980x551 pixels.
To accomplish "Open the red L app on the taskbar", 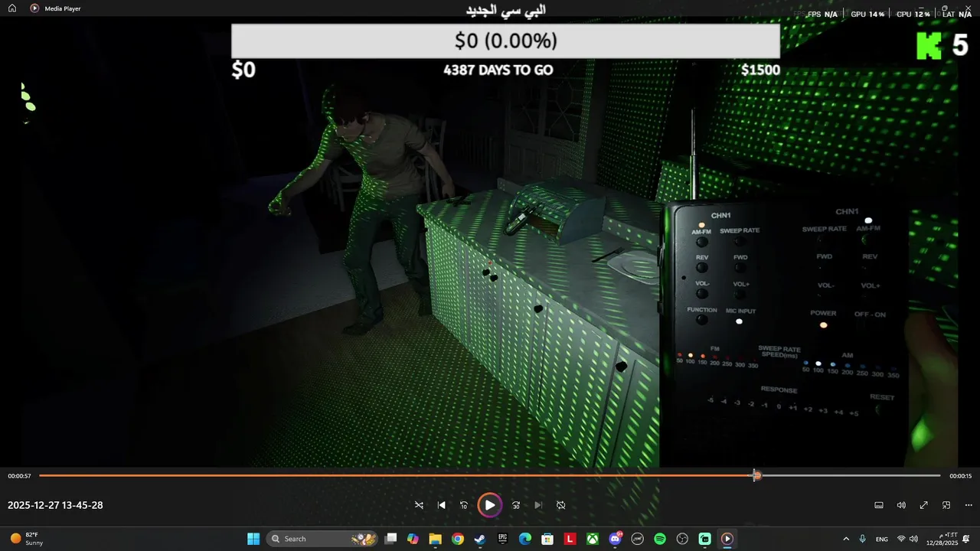I will click(570, 539).
